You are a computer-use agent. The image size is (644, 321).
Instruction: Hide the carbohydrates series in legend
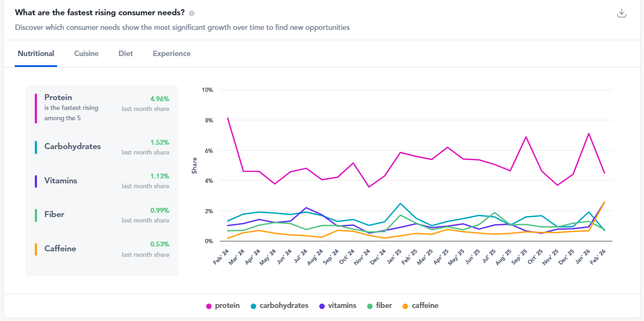pos(254,306)
